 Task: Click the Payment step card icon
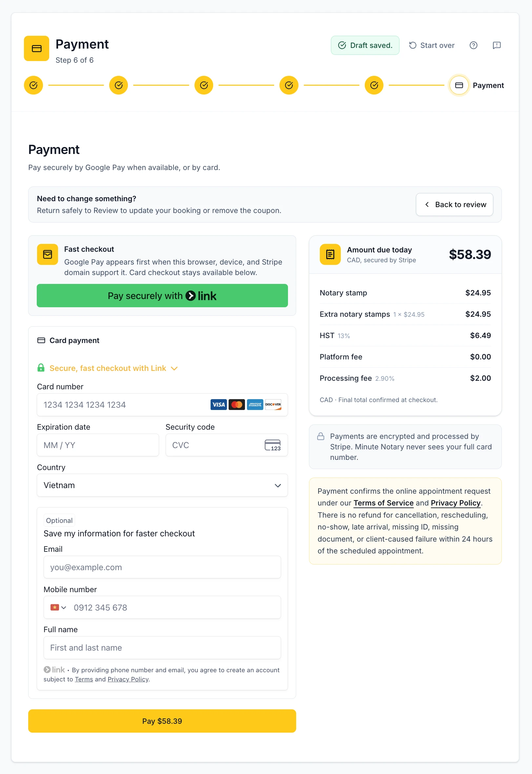(459, 85)
